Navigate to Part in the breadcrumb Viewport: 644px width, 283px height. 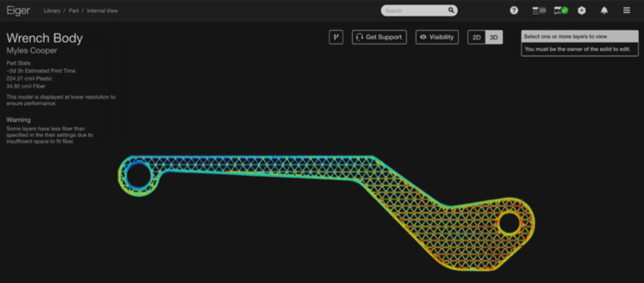click(74, 10)
